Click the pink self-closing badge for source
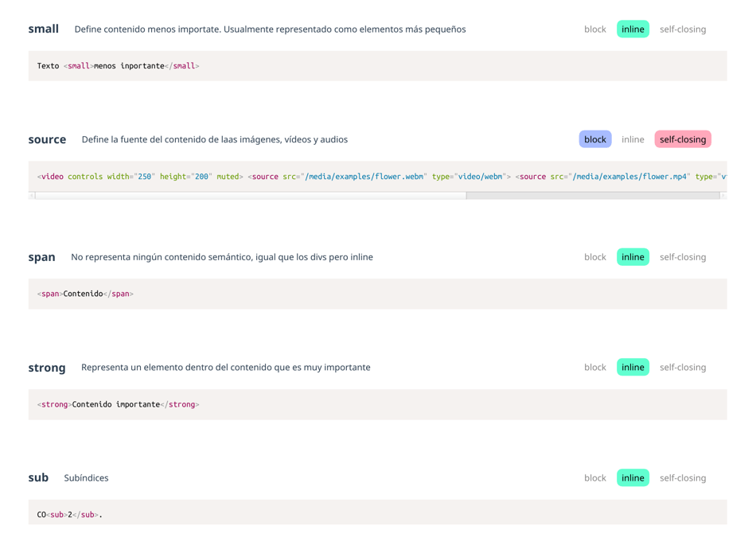Image resolution: width=756 pixels, height=534 pixels. [682, 139]
